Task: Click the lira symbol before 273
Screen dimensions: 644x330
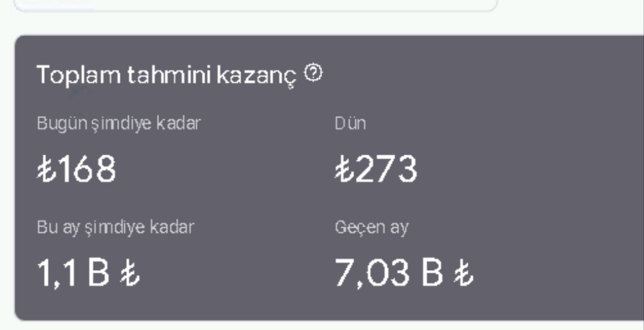Action: pyautogui.click(x=344, y=169)
